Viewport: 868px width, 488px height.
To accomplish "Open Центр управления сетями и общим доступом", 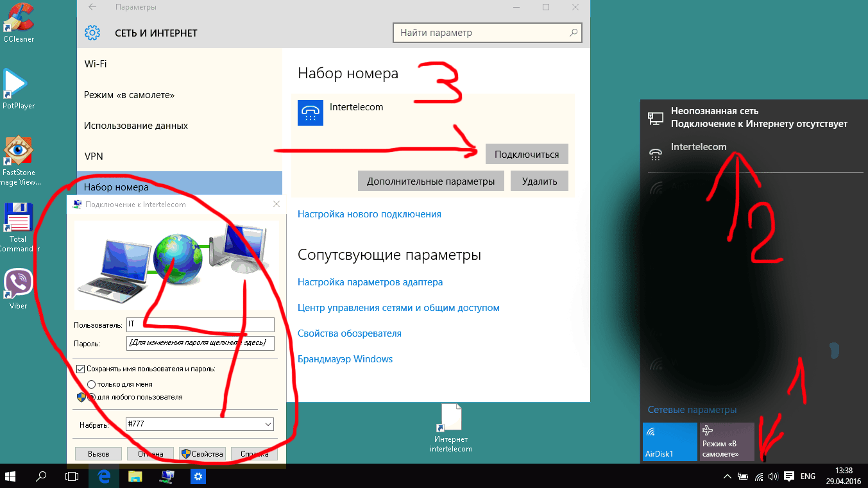I will 398,308.
